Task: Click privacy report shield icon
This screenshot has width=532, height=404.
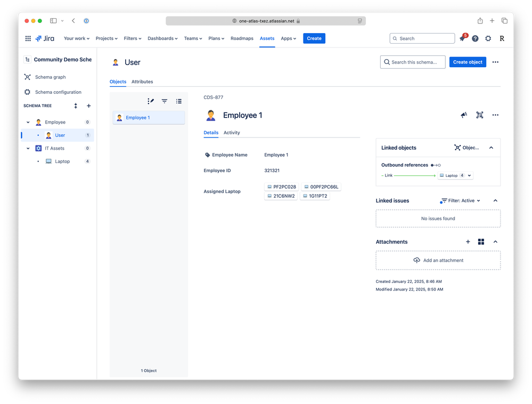Action: tap(86, 21)
